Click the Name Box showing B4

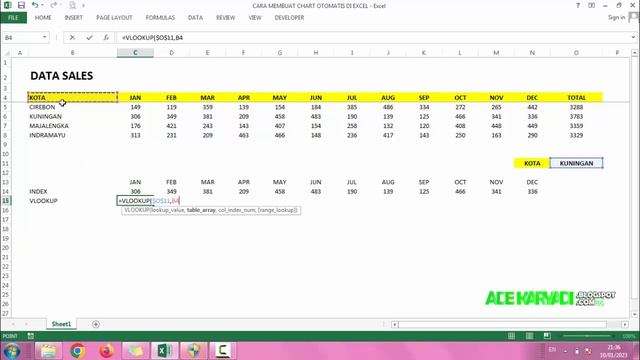22,38
